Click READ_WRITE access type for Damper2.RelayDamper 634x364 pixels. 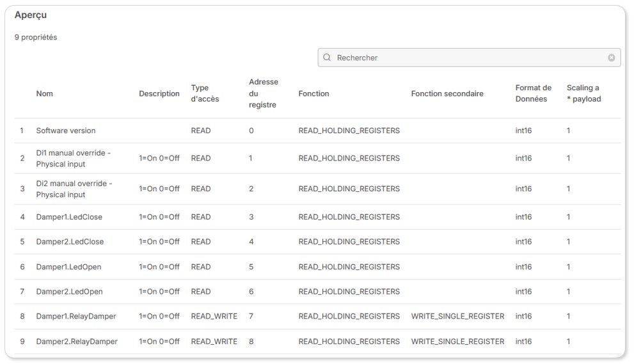pyautogui.click(x=214, y=342)
